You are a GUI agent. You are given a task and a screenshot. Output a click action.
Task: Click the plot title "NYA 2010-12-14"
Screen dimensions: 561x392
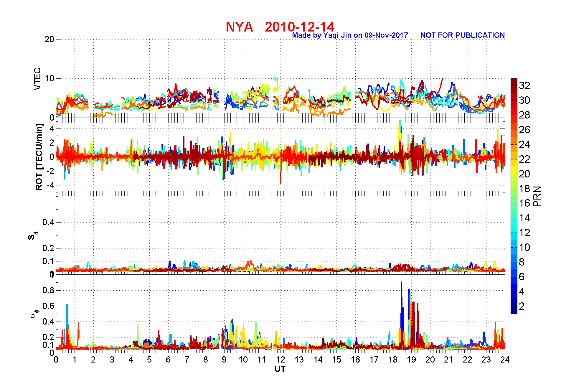click(280, 27)
